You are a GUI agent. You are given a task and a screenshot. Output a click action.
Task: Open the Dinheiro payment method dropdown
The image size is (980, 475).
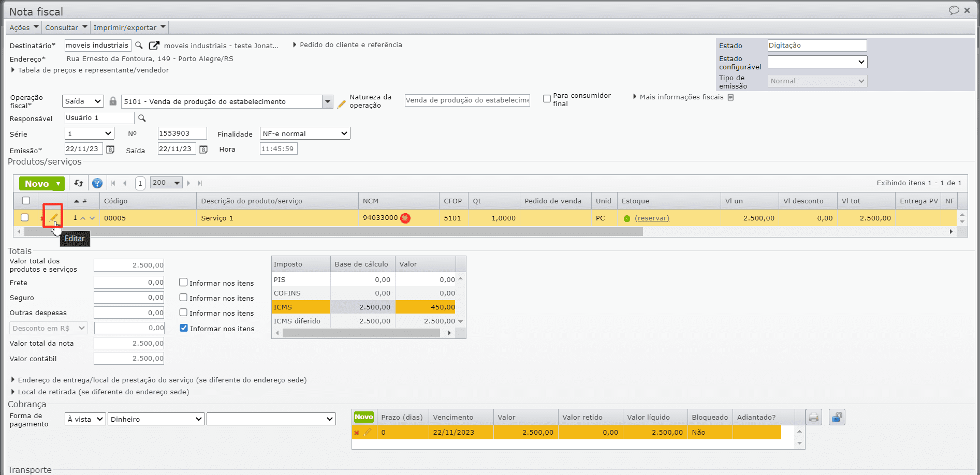pos(156,419)
